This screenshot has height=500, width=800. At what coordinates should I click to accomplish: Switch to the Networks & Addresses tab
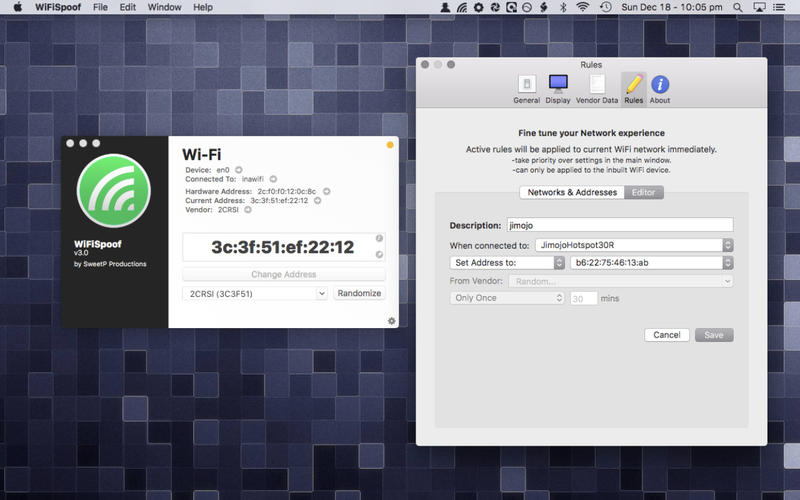coord(572,192)
